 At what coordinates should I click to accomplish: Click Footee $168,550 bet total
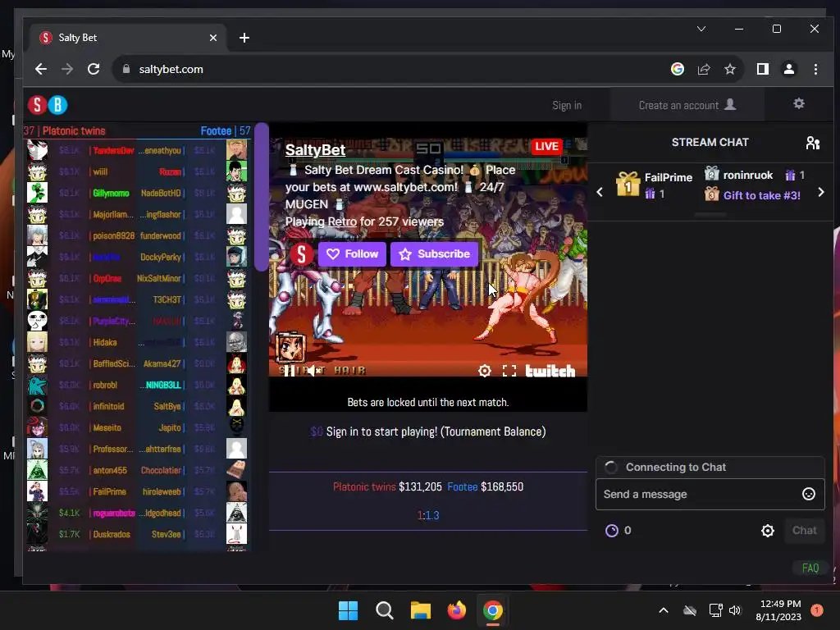click(486, 487)
